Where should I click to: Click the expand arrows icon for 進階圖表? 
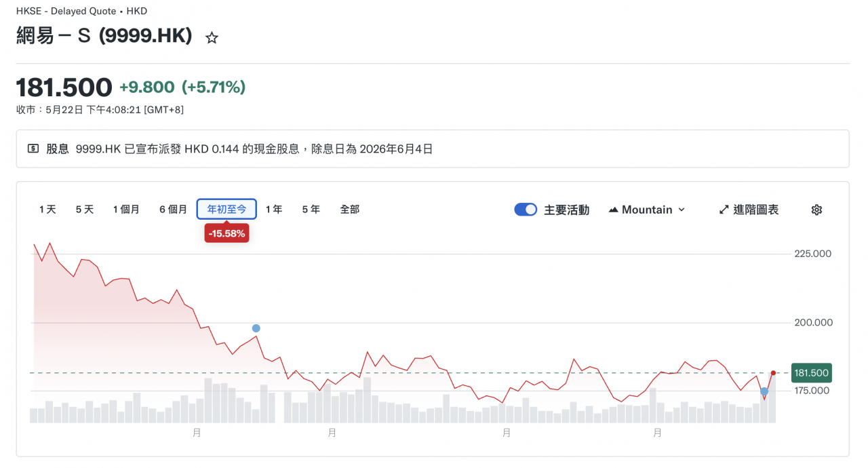point(724,210)
